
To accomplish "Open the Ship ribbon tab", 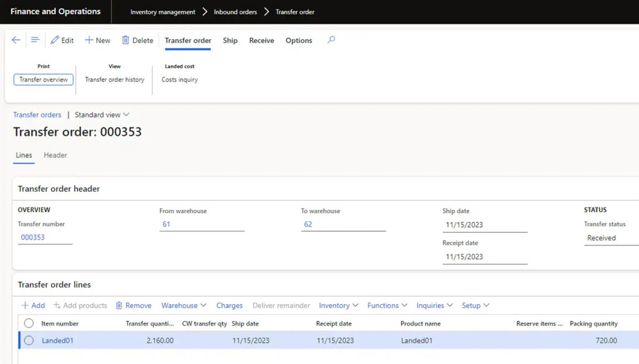I will (x=230, y=41).
